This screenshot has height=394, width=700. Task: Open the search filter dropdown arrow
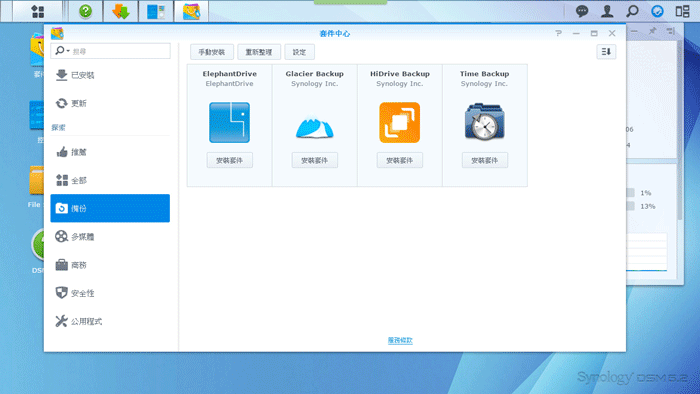tap(68, 51)
